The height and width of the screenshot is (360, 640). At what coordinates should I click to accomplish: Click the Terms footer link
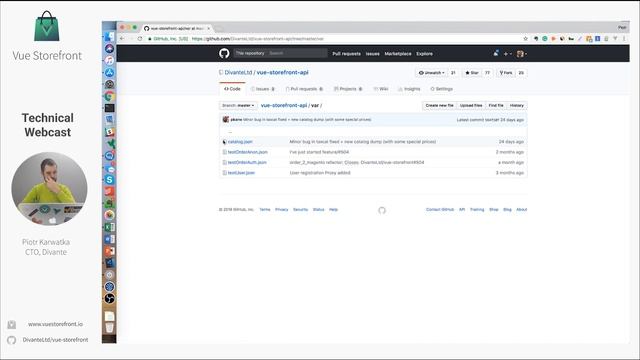click(x=265, y=209)
